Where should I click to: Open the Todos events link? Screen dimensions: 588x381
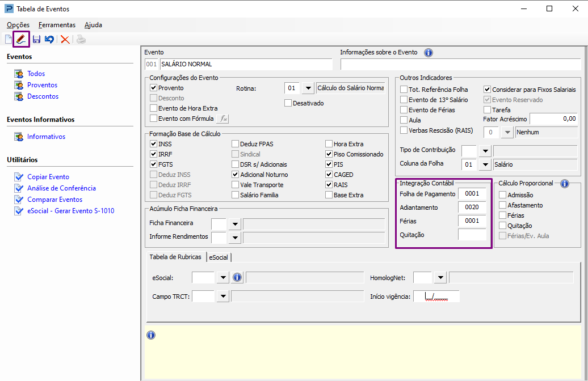click(36, 74)
